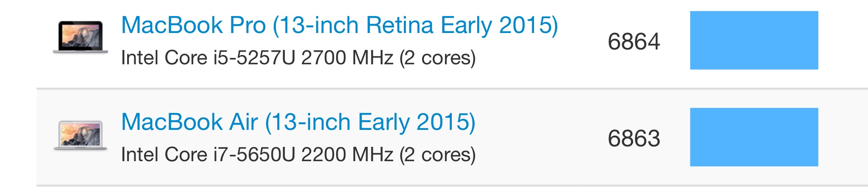Open MacBook Air (13-inch Early 2015) link

298,122
